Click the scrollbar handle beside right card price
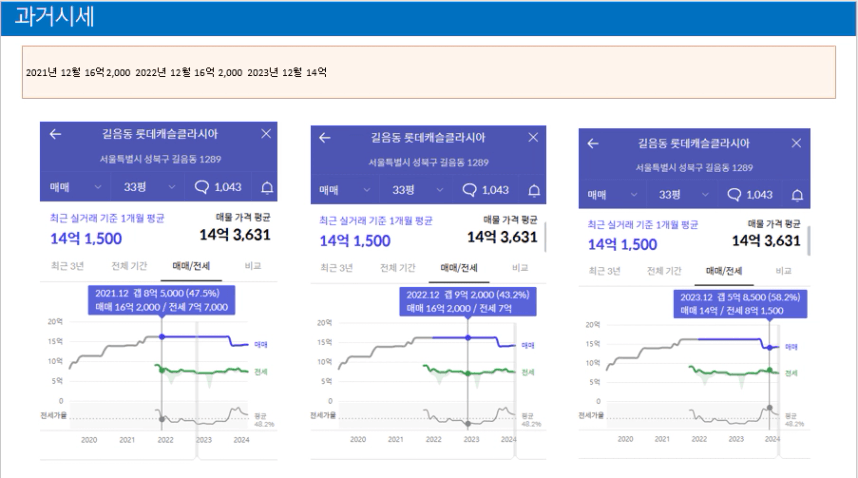Viewport: 858px width, 478px height. point(808,241)
